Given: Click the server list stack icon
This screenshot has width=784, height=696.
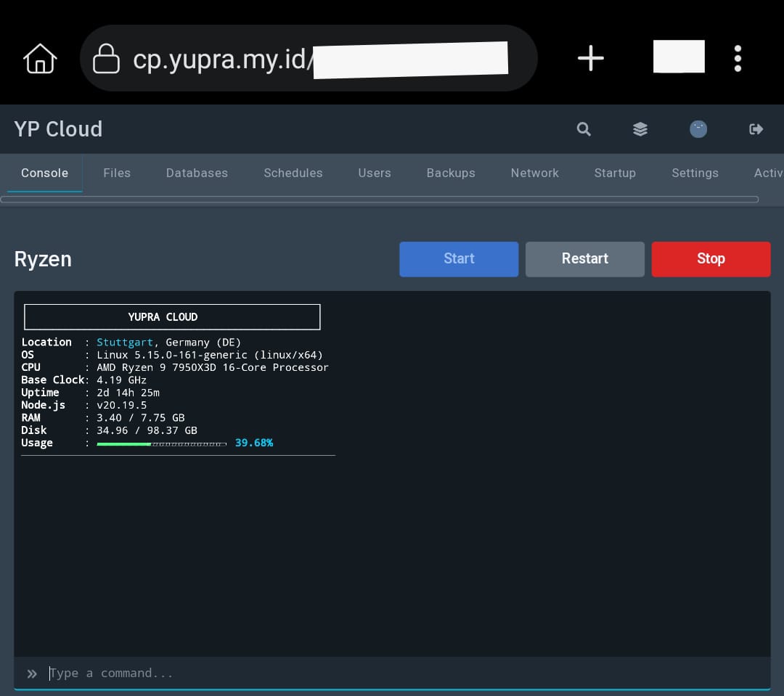Looking at the screenshot, I should click(x=640, y=128).
